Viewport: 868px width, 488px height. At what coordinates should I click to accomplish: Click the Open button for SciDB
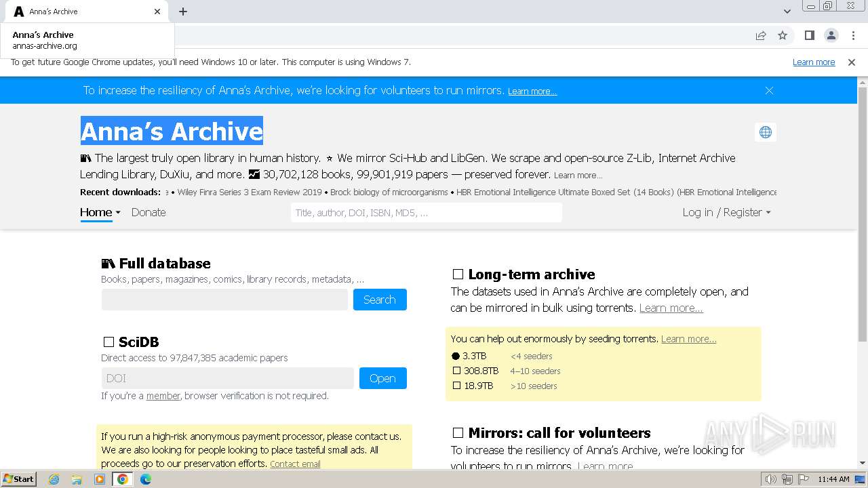(382, 378)
